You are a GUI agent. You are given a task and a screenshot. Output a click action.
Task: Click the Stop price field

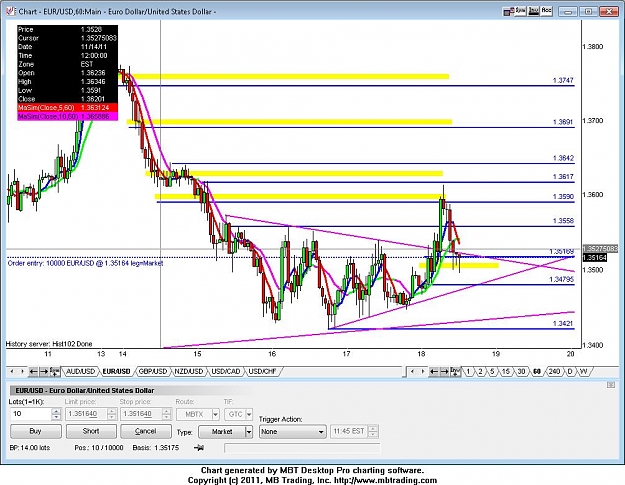pos(142,414)
